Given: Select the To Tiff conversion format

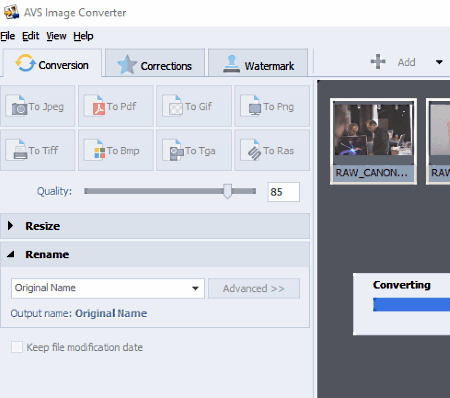Looking at the screenshot, I should [37, 150].
